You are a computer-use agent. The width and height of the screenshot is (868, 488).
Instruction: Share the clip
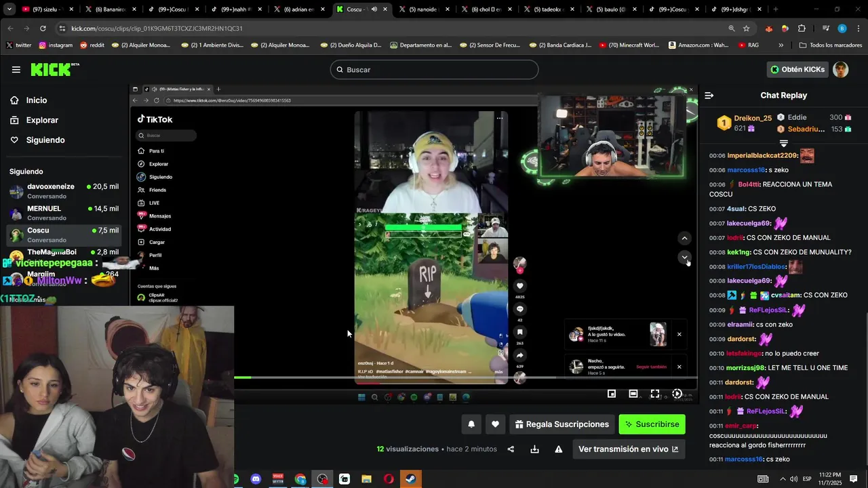(x=511, y=449)
